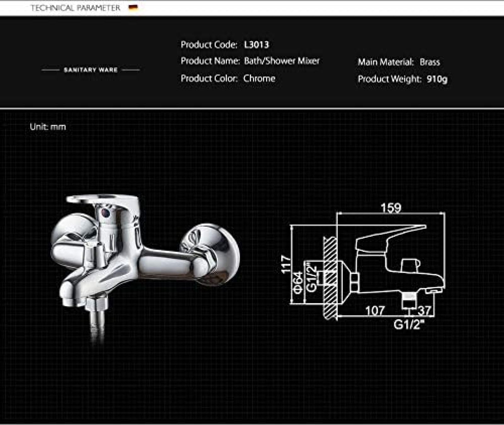The image size is (504, 425).
Task: Click the Product Weight label
Action: tap(389, 79)
